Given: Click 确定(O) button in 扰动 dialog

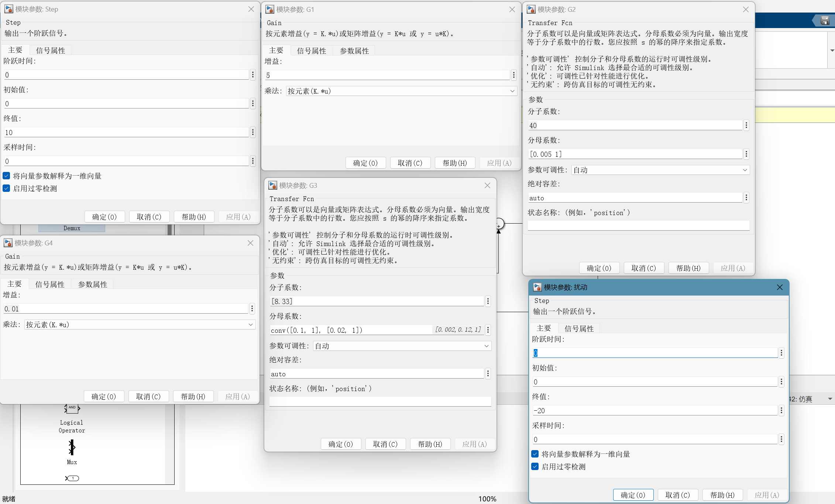Looking at the screenshot, I should click(633, 495).
